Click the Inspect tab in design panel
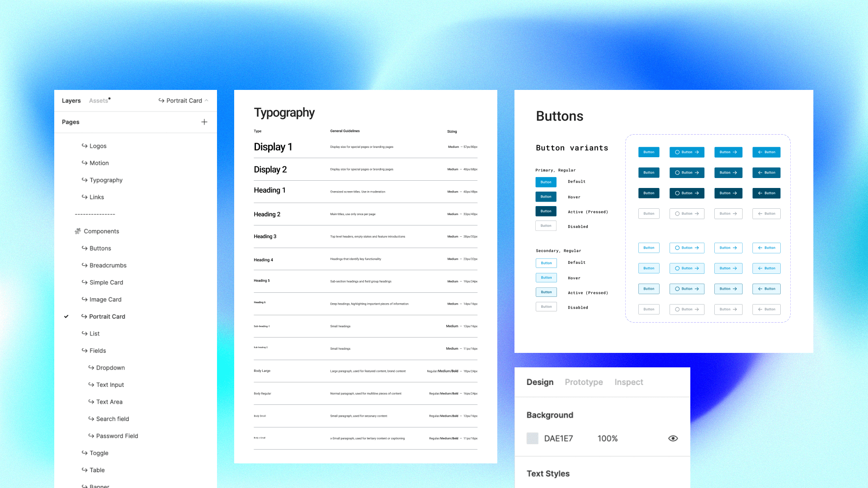 (x=628, y=381)
